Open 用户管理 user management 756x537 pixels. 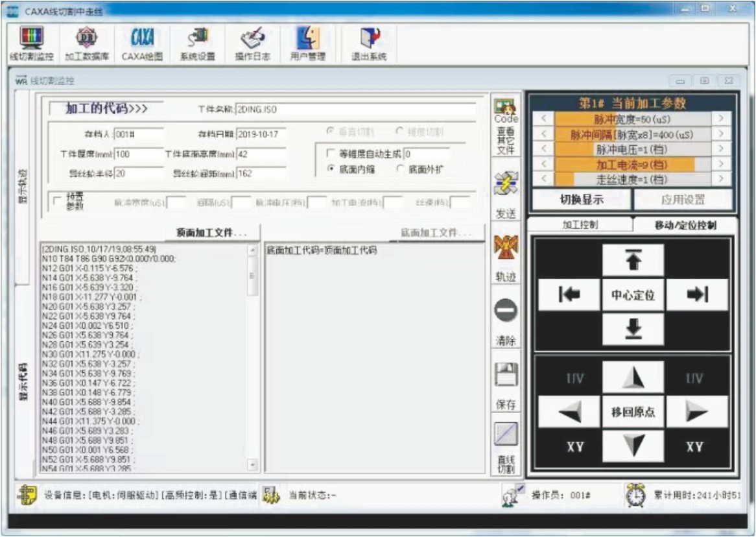tap(307, 40)
